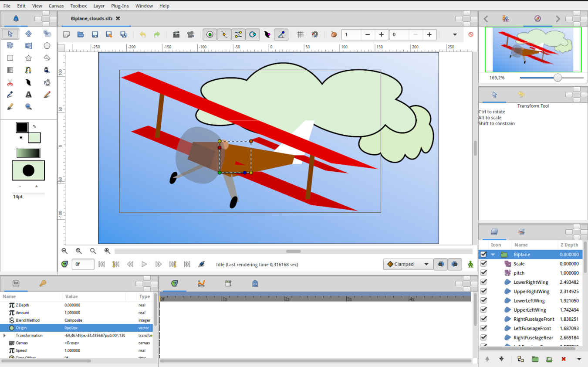The width and height of the screenshot is (588, 367).
Task: Expand the Transformation parameter row
Action: pos(4,336)
